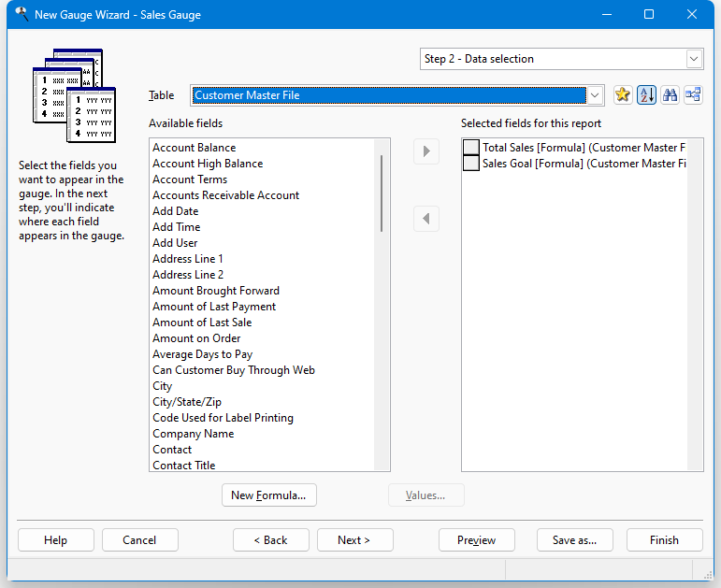
Task: Select Sales Goal [Formula] selected field text
Action: coord(584,164)
